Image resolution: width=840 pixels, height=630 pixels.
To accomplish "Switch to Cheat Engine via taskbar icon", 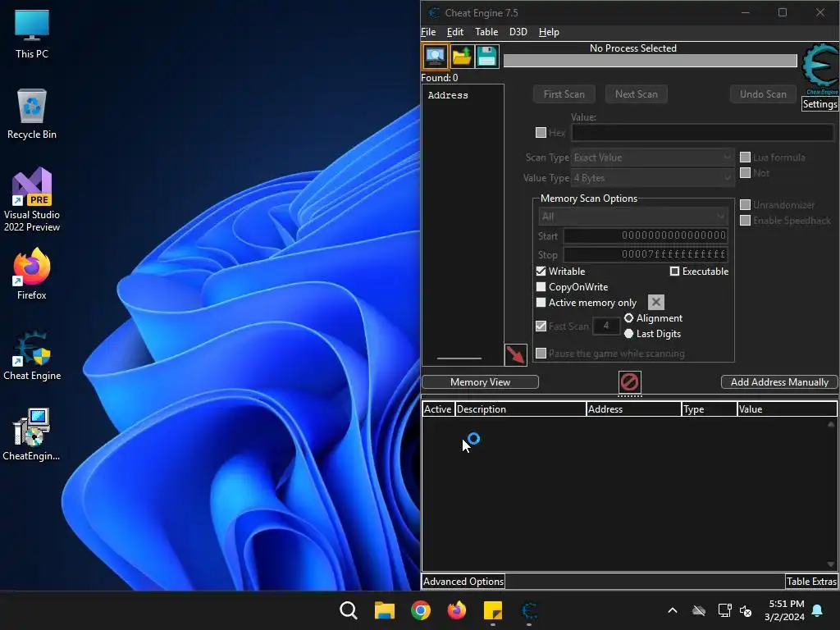I will 529,610.
